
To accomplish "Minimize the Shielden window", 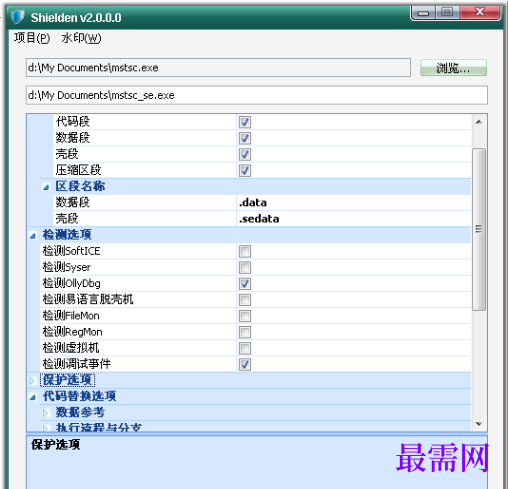I will click(423, 13).
